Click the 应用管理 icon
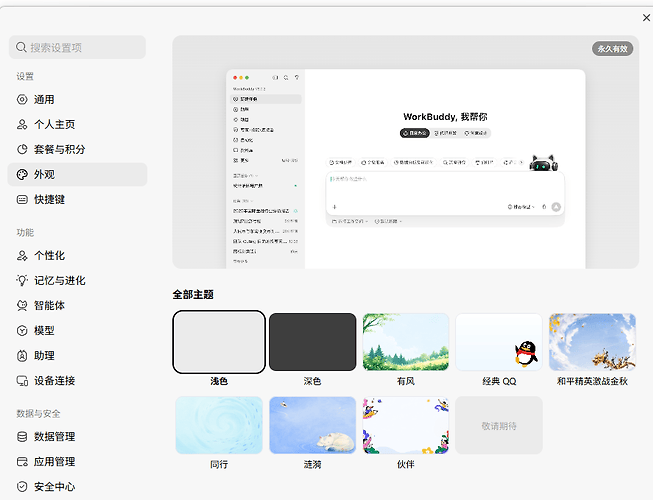Viewport: 653px width, 500px height. (x=22, y=462)
